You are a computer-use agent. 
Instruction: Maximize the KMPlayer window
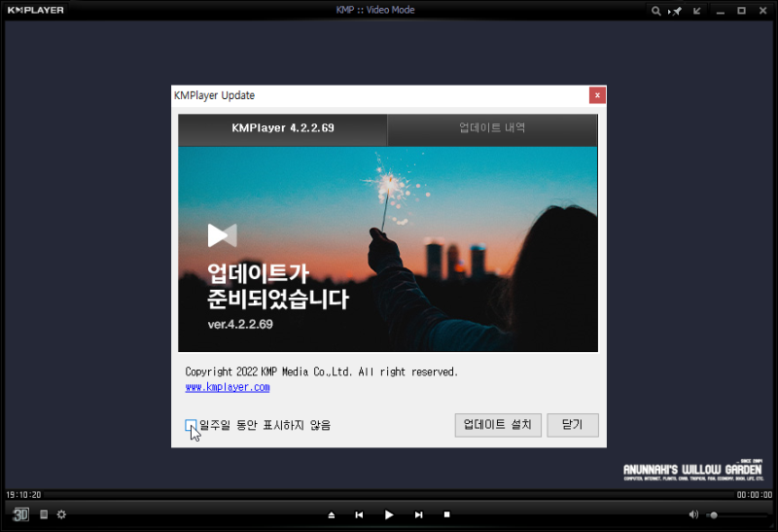741,11
